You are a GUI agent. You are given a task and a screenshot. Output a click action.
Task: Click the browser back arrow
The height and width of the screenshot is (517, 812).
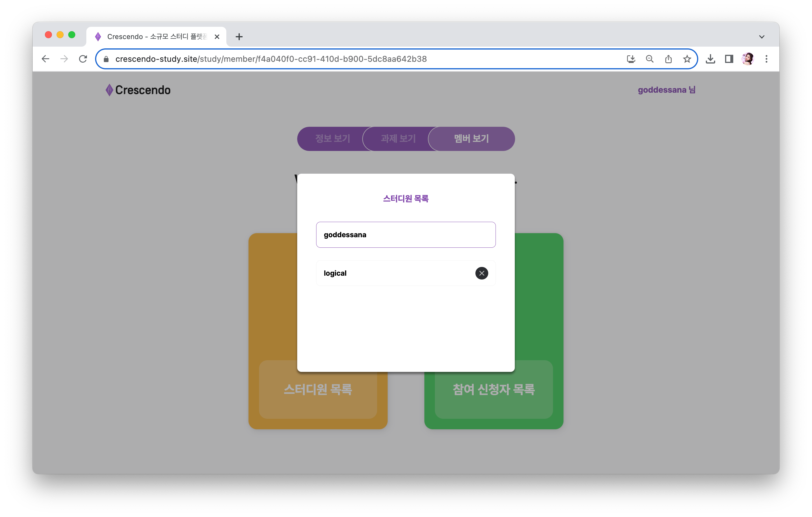coord(45,59)
